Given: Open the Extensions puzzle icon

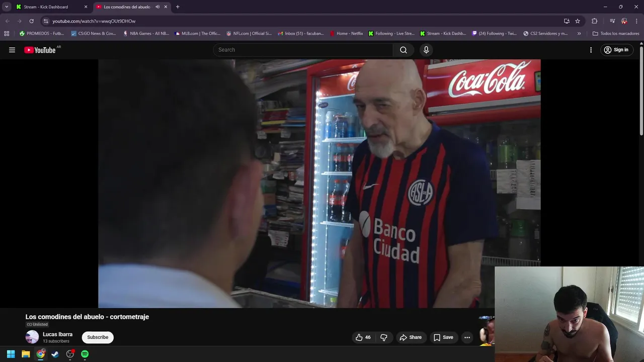Looking at the screenshot, I should pos(594,21).
